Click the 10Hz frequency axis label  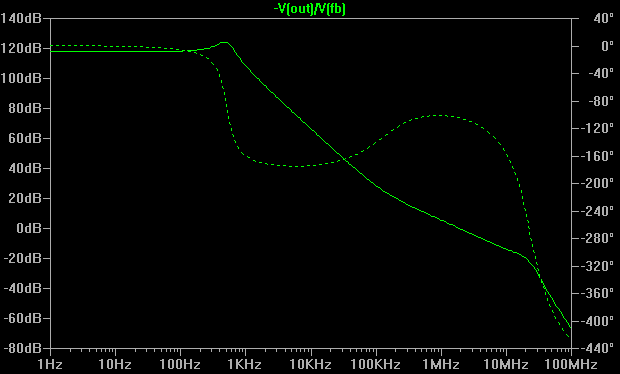point(115,364)
